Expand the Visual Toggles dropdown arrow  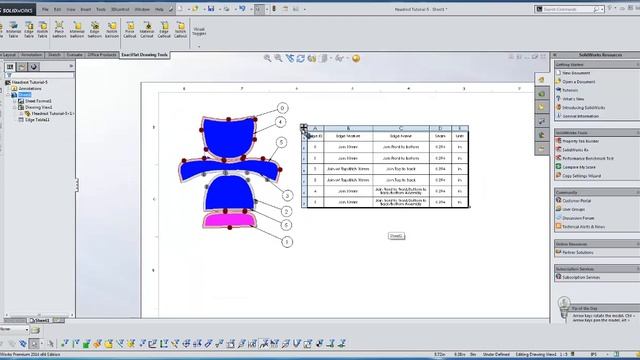click(199, 46)
